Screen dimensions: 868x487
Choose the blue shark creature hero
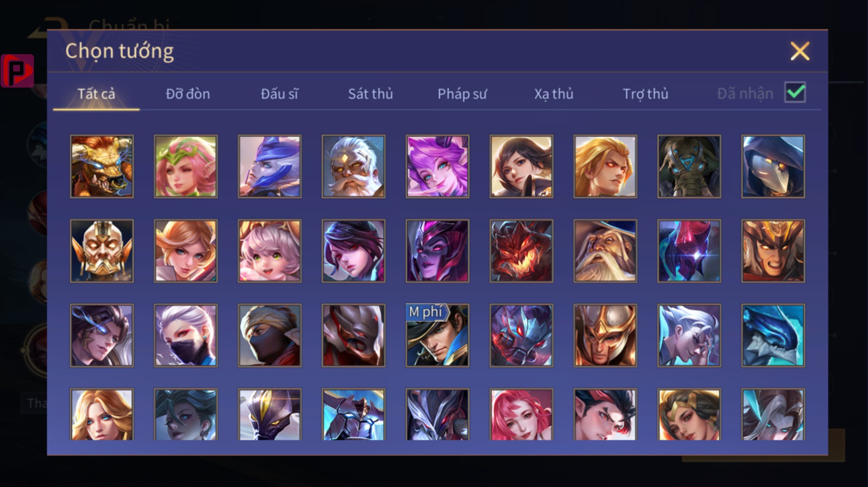773,336
